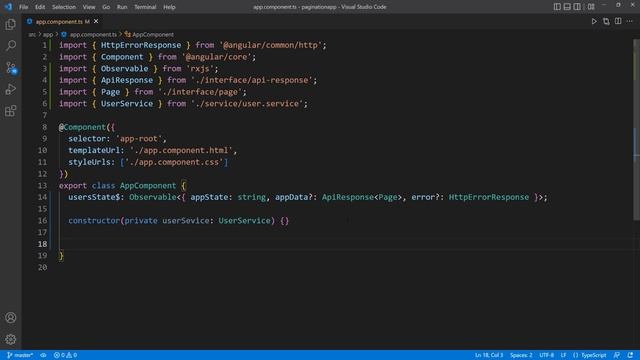640x360 pixels.
Task: Click './service/user.service' path text
Action: tap(249, 104)
